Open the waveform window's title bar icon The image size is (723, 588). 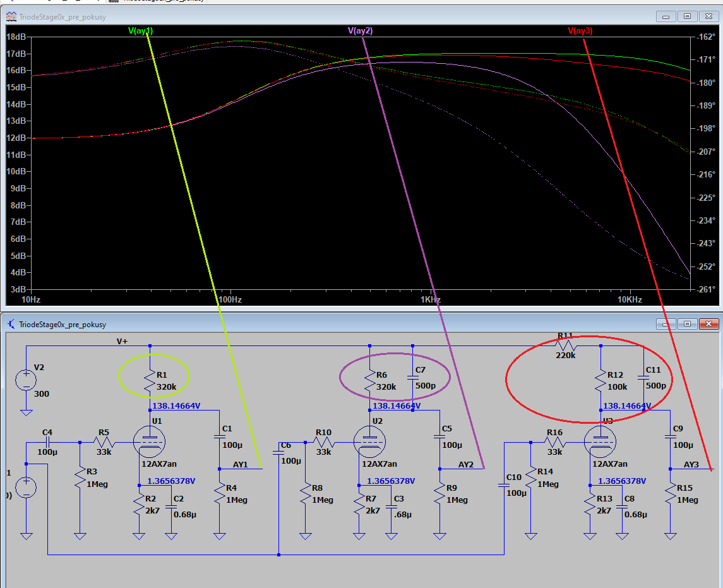point(11,16)
